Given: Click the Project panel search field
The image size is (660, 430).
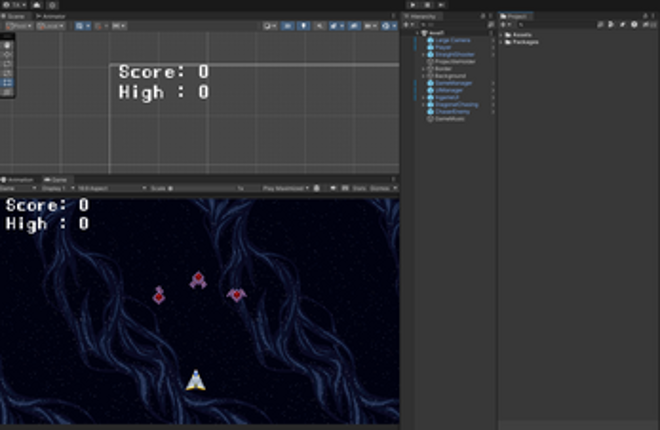Looking at the screenshot, I should tap(556, 25).
